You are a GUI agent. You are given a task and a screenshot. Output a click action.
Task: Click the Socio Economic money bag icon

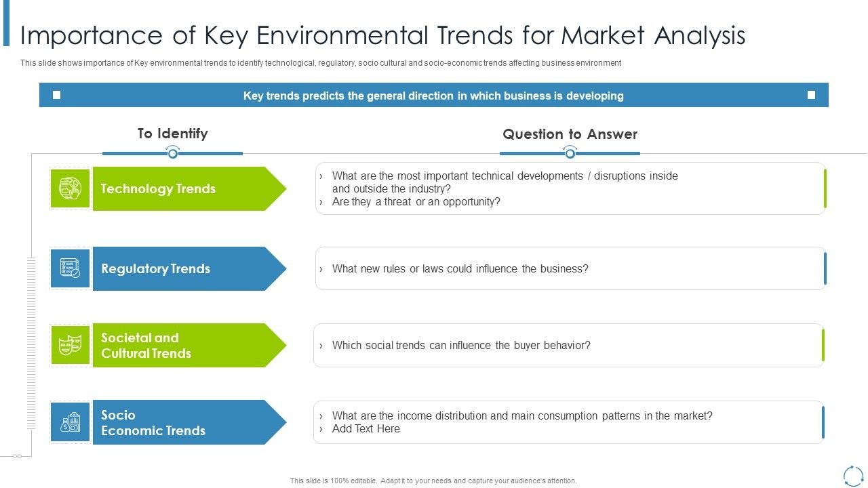click(71, 422)
